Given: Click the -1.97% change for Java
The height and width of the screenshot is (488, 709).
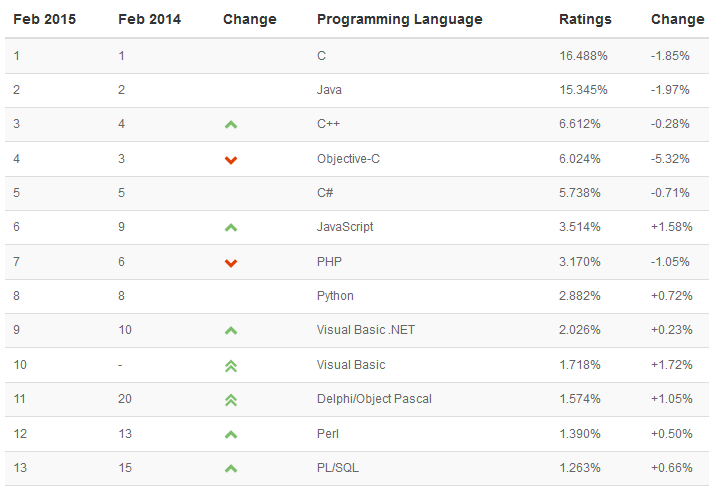Looking at the screenshot, I should tap(670, 90).
